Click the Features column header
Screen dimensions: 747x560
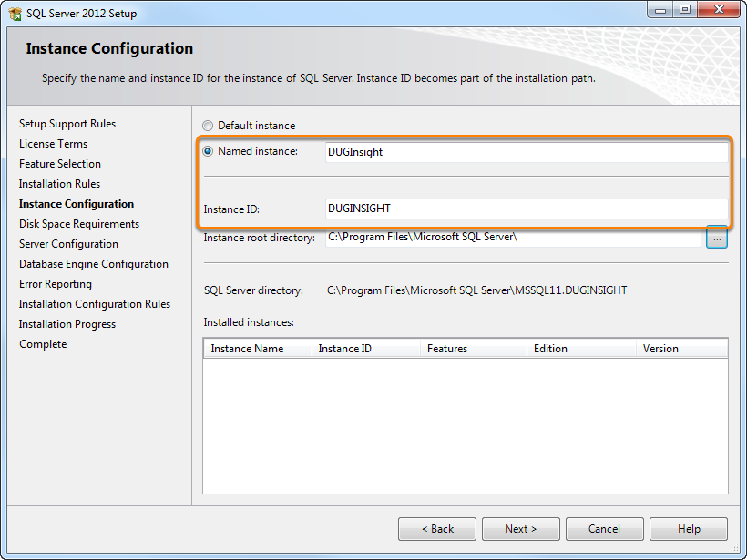pos(474,349)
